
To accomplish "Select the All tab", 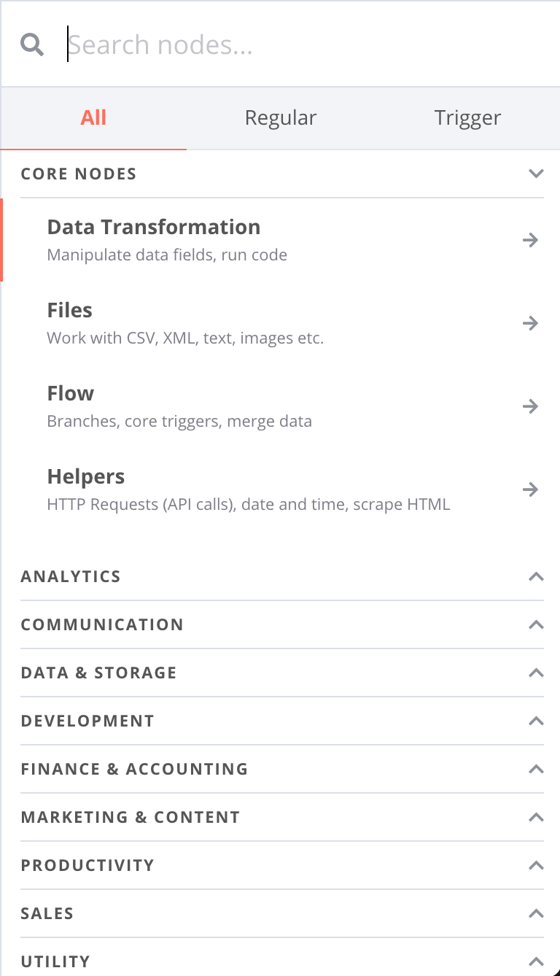I will [93, 117].
